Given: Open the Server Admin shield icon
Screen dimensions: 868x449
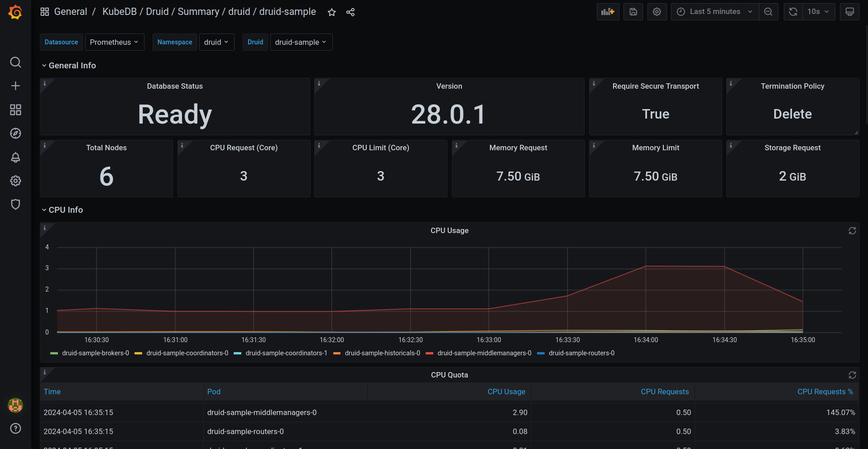Looking at the screenshot, I should tap(15, 204).
